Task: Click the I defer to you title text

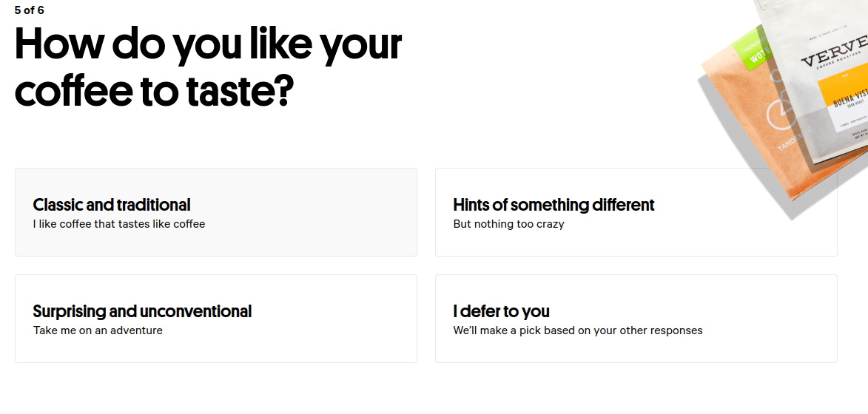Action: pyautogui.click(x=501, y=312)
